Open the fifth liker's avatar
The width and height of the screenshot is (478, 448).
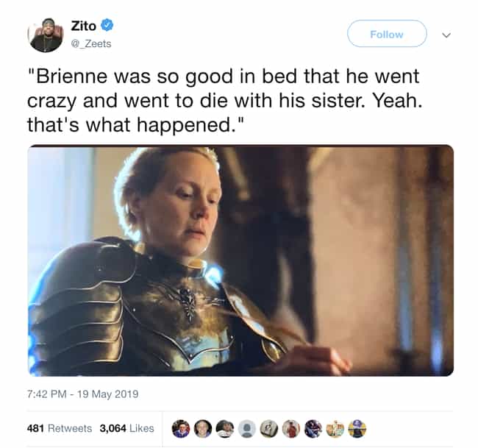click(268, 428)
